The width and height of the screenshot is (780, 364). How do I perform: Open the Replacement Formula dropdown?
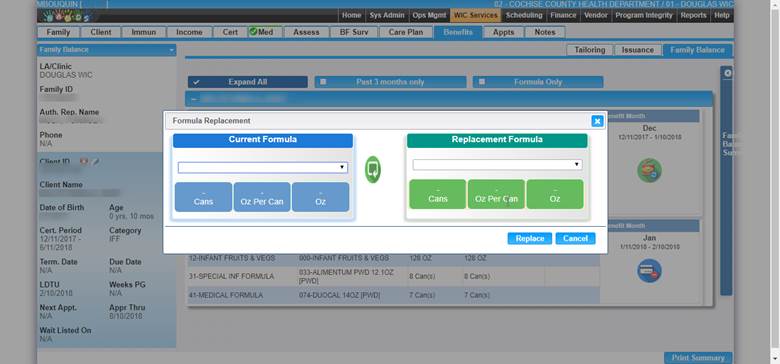pyautogui.click(x=497, y=165)
